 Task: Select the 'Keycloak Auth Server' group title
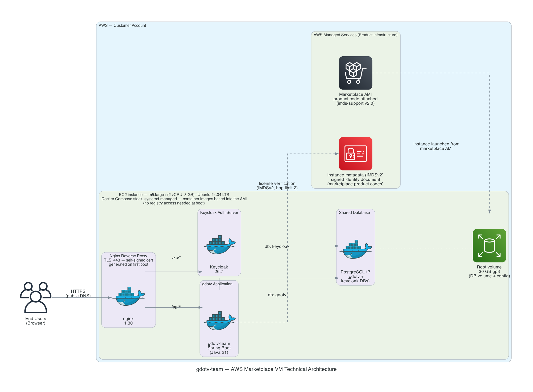pyautogui.click(x=219, y=213)
